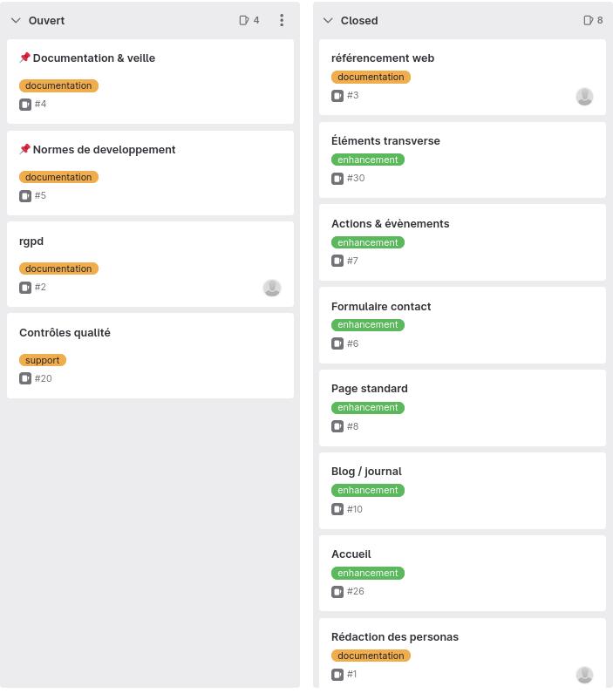The width and height of the screenshot is (613, 700).
Task: Open the Normes de developpement issue
Action: point(104,150)
